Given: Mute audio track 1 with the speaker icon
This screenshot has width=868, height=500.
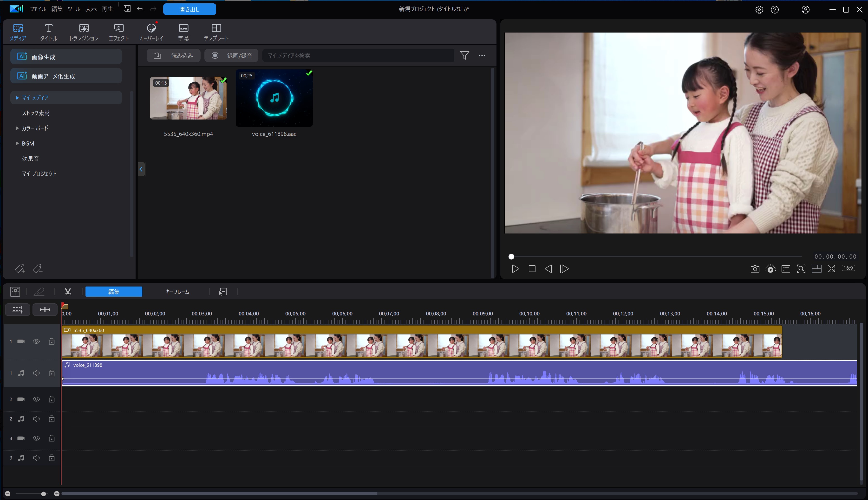Looking at the screenshot, I should (36, 373).
